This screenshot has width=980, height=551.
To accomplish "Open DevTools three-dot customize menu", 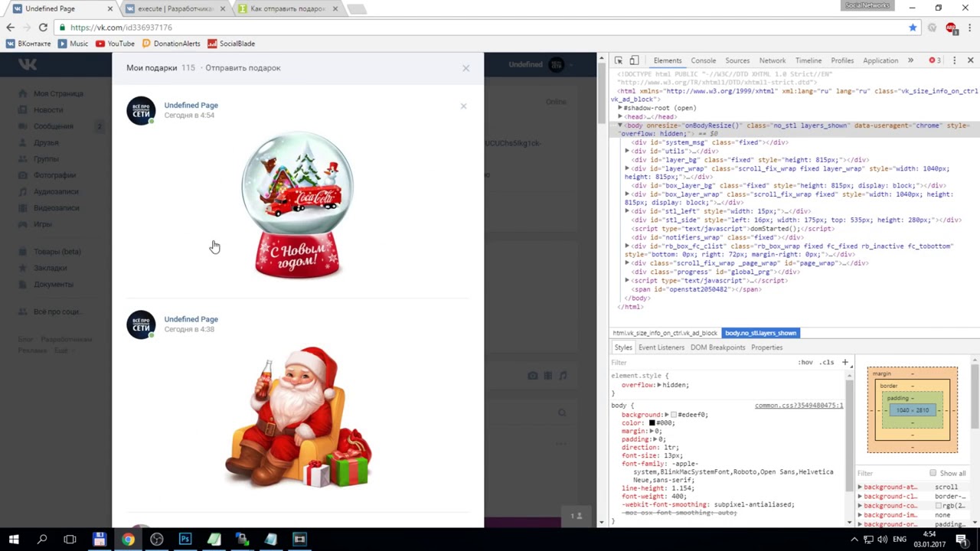I will [954, 60].
